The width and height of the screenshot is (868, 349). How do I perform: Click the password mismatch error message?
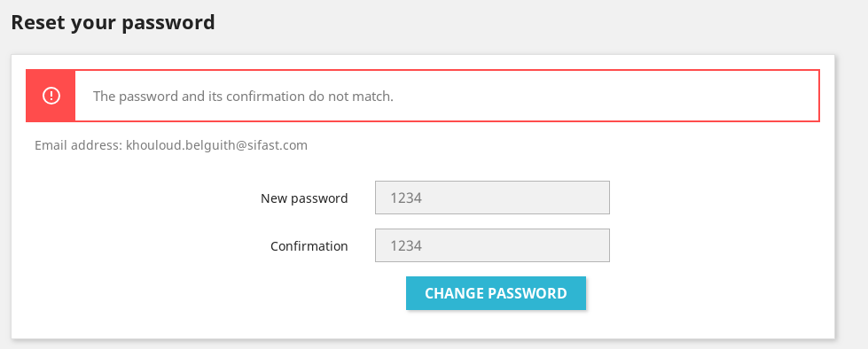[x=243, y=97]
